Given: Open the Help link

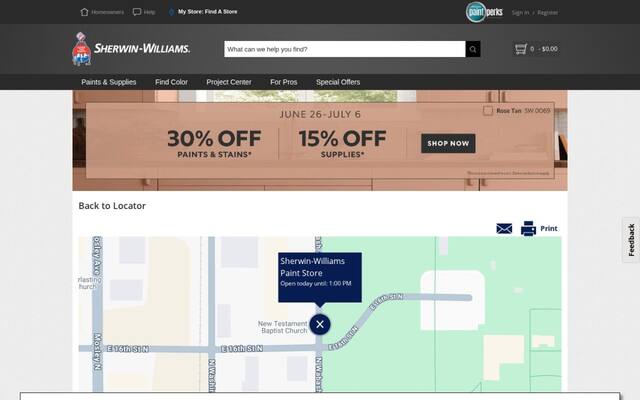Looking at the screenshot, I should tap(149, 12).
